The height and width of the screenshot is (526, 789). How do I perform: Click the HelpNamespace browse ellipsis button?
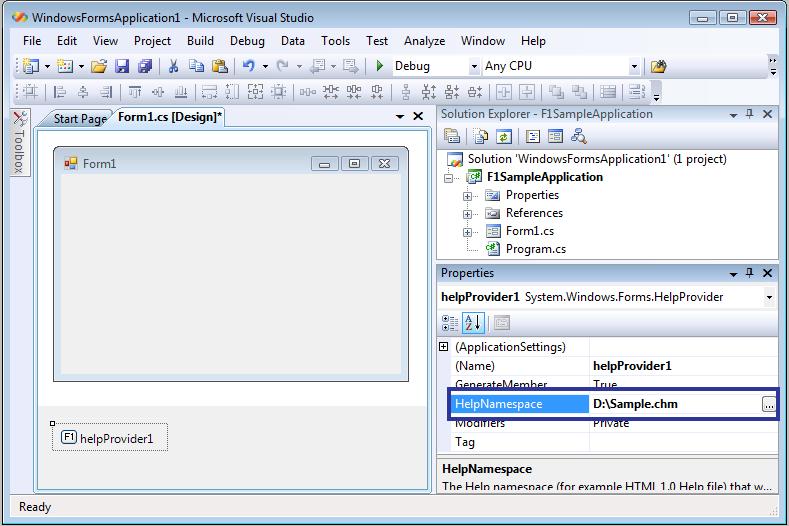768,404
